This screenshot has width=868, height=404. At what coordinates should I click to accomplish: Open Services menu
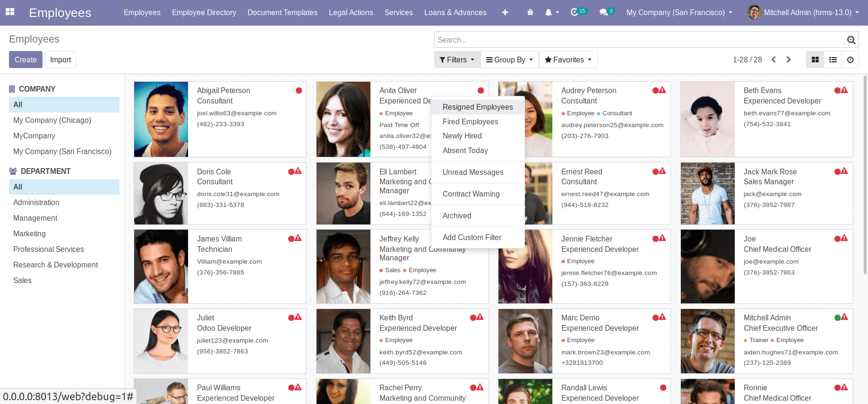point(399,12)
